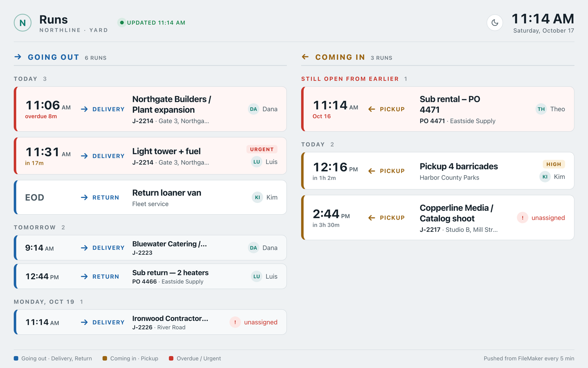Click the return arrow on Sub return heaters
The image size is (588, 368).
coord(84,276)
